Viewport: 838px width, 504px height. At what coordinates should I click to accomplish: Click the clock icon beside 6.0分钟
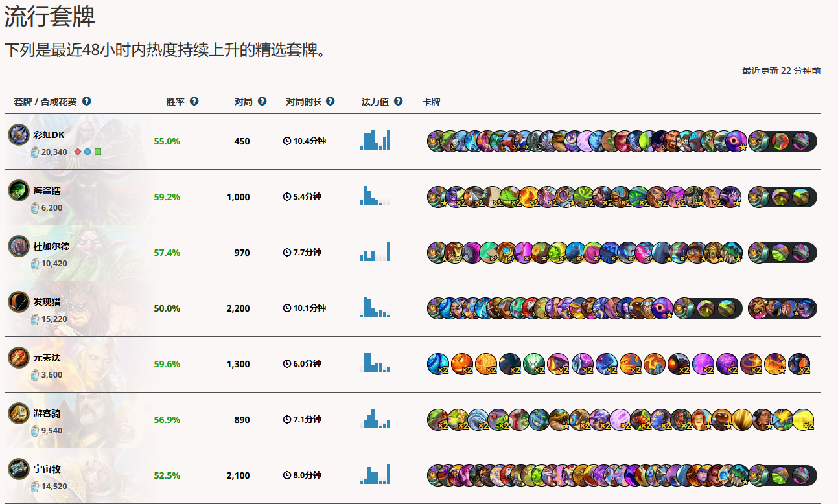tap(287, 364)
